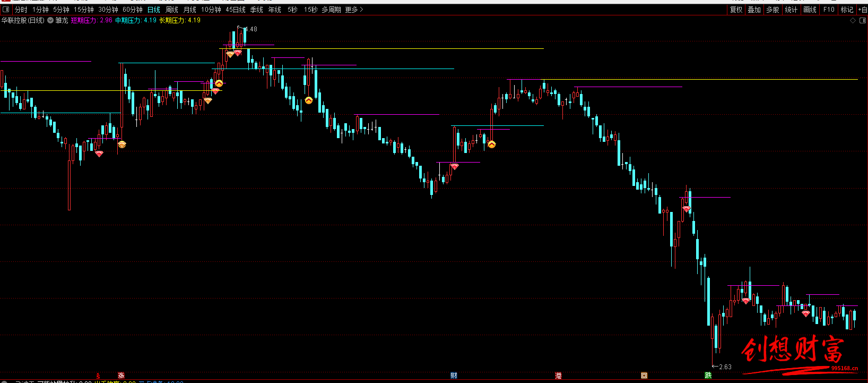Viewport: 868px width, 383px height.
Task: Click the blue 财 marker on the time axis
Action: [454, 376]
